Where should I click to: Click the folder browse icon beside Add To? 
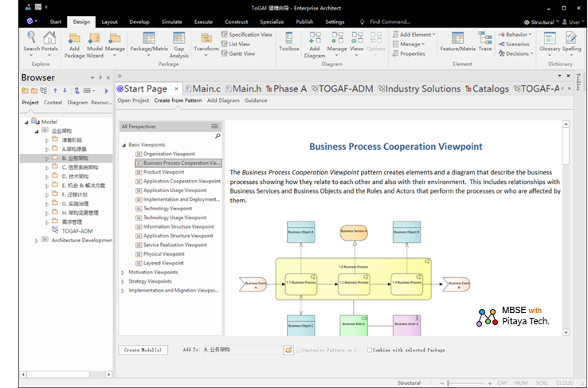coord(288,350)
